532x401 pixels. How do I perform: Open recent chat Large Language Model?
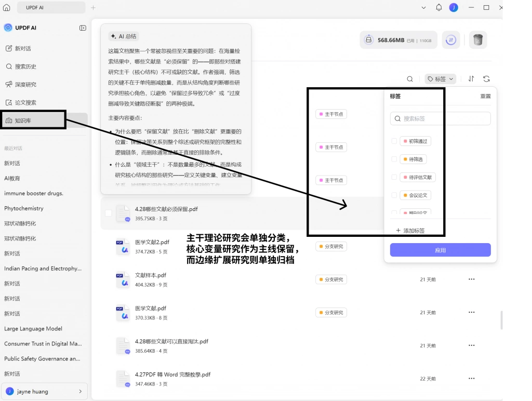(33, 329)
